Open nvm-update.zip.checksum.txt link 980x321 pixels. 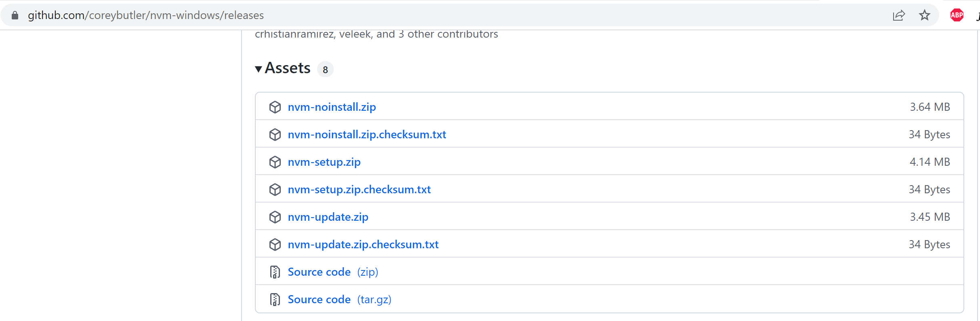363,245
